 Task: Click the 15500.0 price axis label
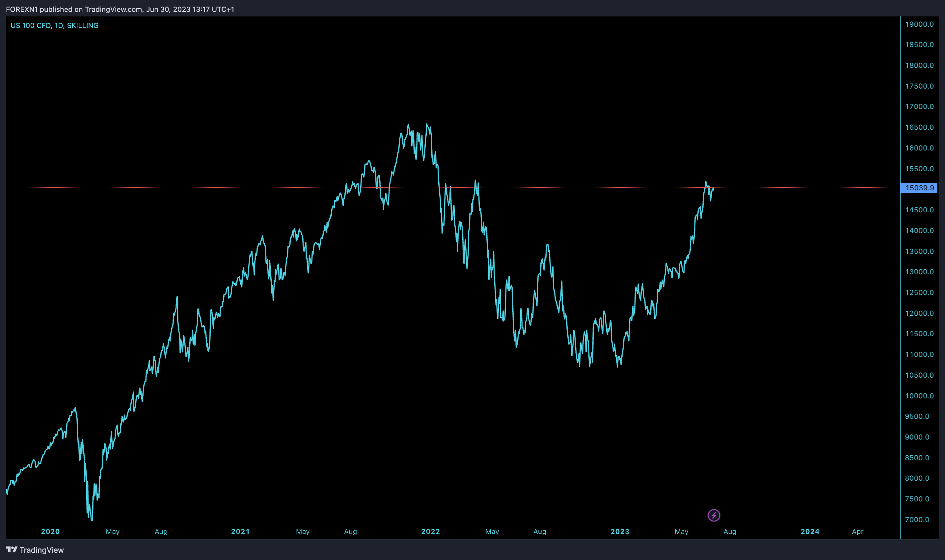tap(919, 169)
